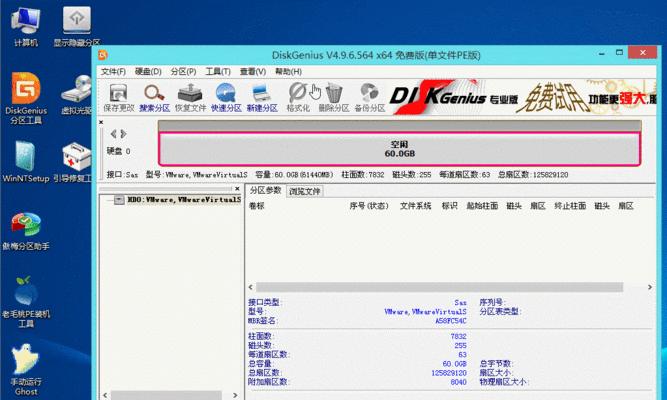The width and height of the screenshot is (667, 400).
Task: Close the disk tree panel
Action: tap(237, 189)
